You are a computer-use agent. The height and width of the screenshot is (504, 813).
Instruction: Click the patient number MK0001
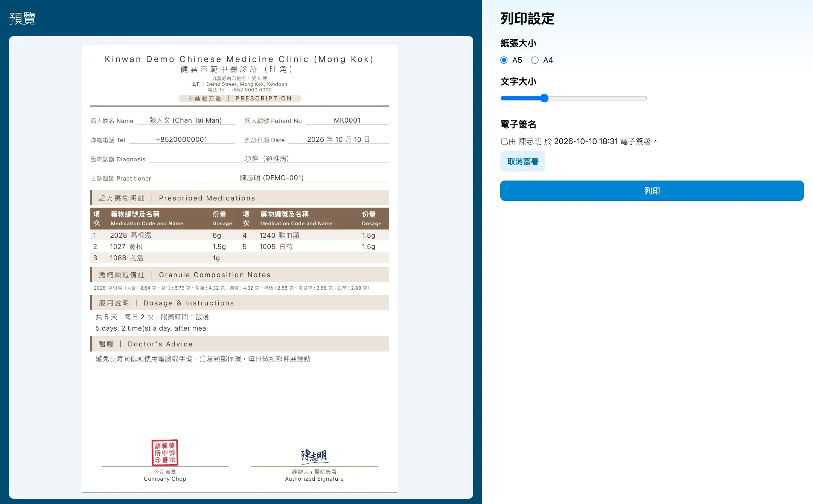pyautogui.click(x=347, y=120)
